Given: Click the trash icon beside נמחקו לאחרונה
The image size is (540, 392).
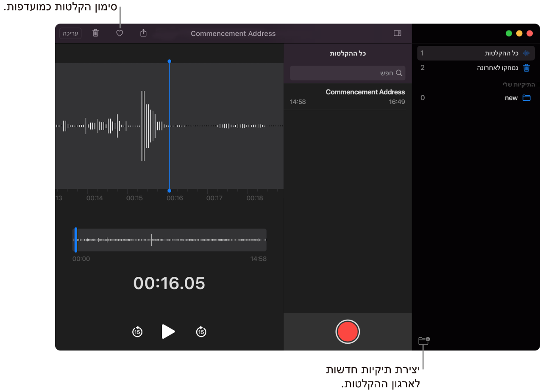Looking at the screenshot, I should [x=526, y=68].
